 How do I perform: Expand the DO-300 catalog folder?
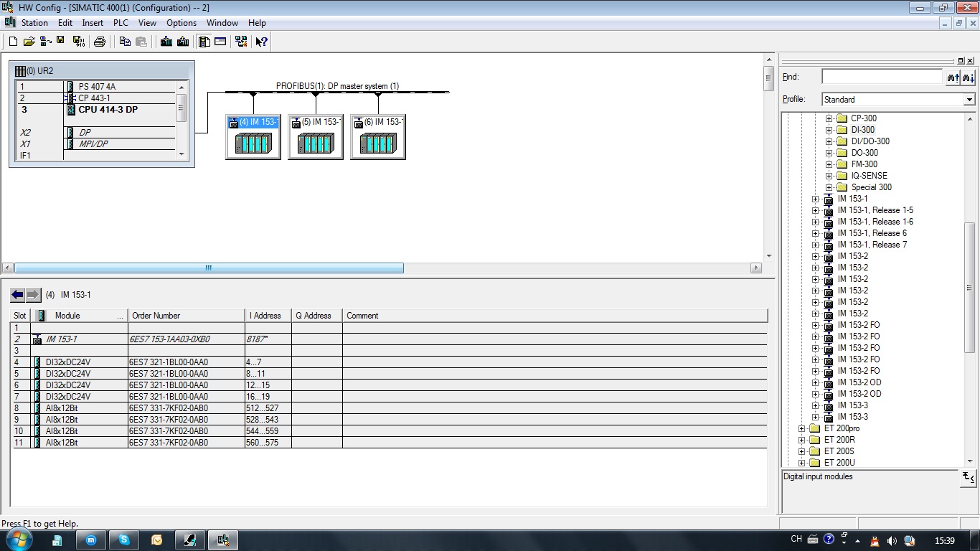(829, 153)
